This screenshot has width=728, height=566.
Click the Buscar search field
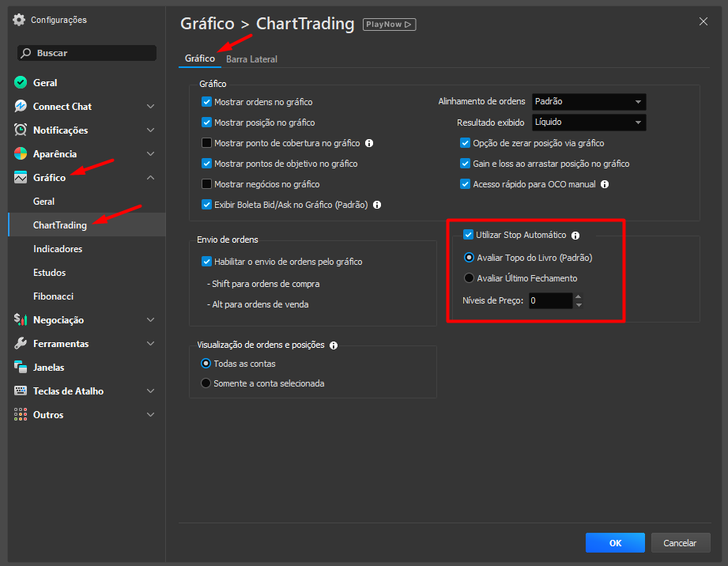(x=87, y=53)
